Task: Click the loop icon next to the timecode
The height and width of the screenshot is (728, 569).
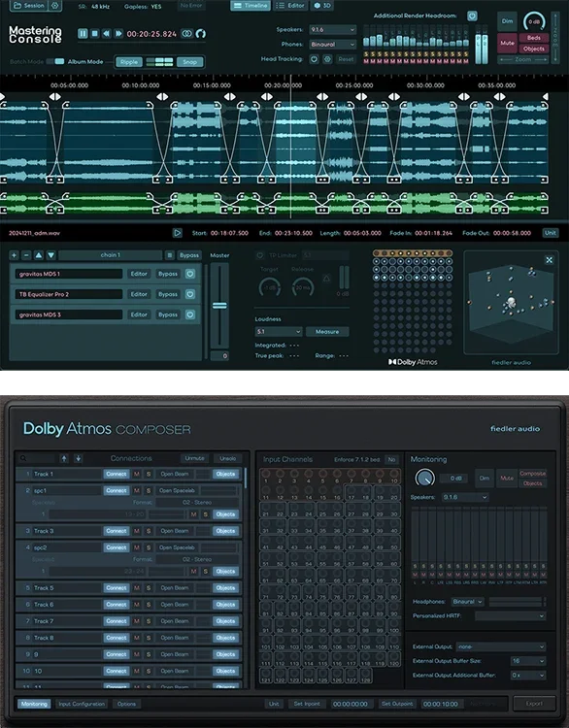Action: pos(201,33)
